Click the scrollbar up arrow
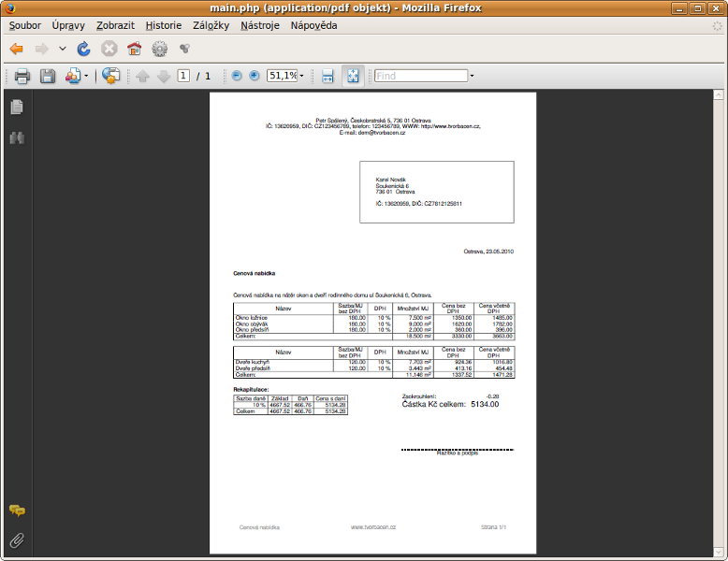This screenshot has width=728, height=561. tap(719, 94)
